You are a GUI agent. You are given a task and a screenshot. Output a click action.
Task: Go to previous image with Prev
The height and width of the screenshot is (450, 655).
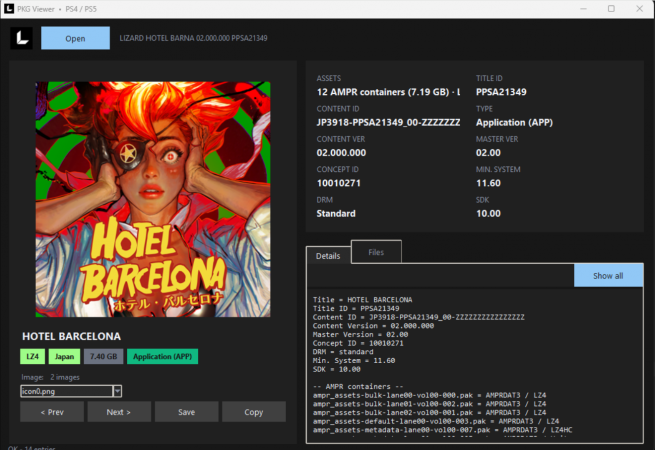[52, 412]
